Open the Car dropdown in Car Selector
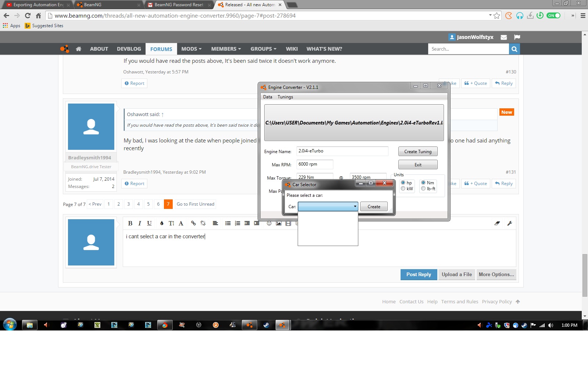 click(x=328, y=206)
